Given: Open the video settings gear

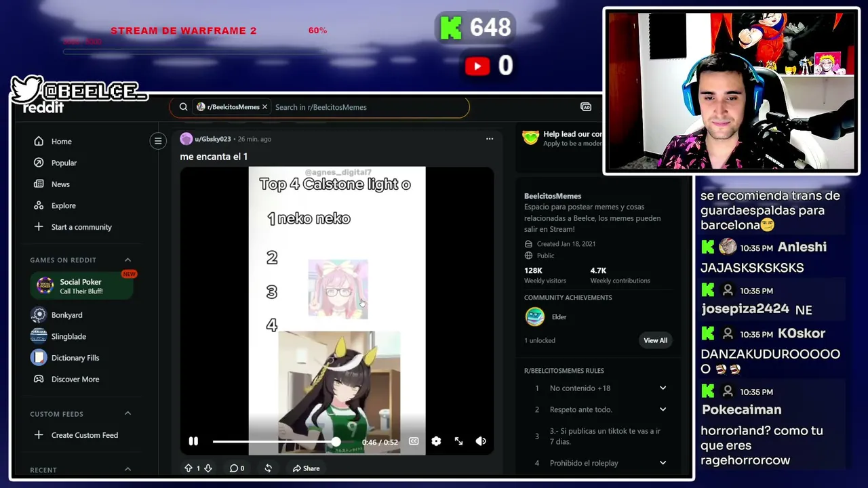Looking at the screenshot, I should pos(436,441).
